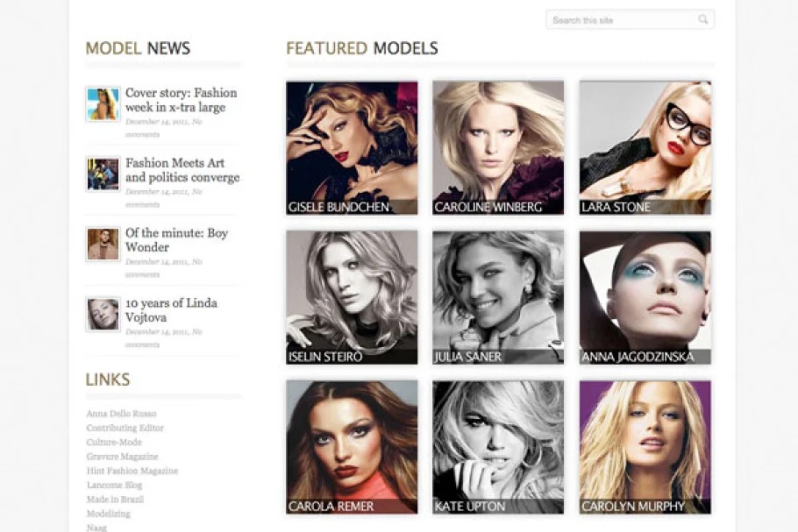
Task: Open the Kate Upton featured tile
Action: (498, 446)
